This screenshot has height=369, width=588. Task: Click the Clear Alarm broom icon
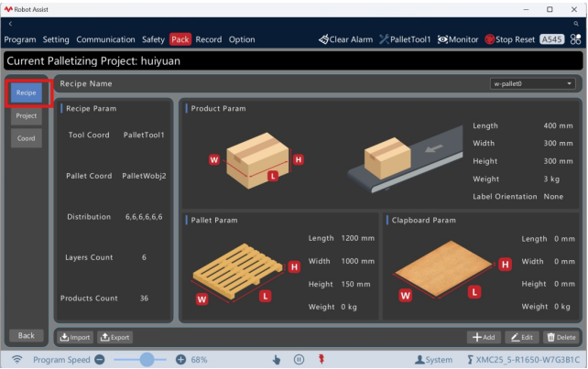pos(323,39)
